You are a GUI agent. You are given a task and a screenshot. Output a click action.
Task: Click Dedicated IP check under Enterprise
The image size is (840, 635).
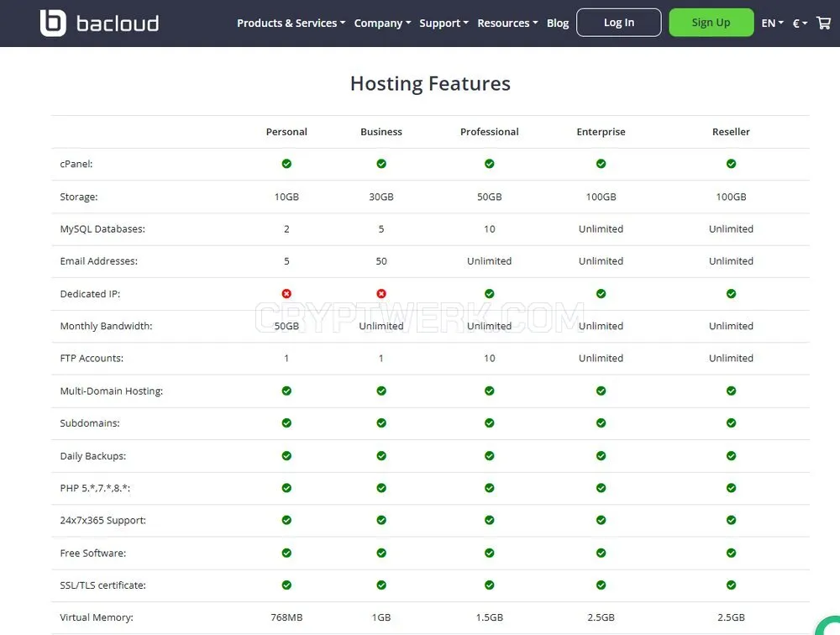click(601, 294)
